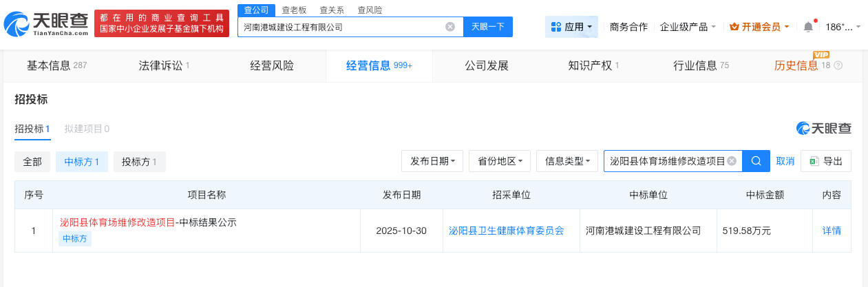Switch to the 行业信息 tab

click(701, 65)
